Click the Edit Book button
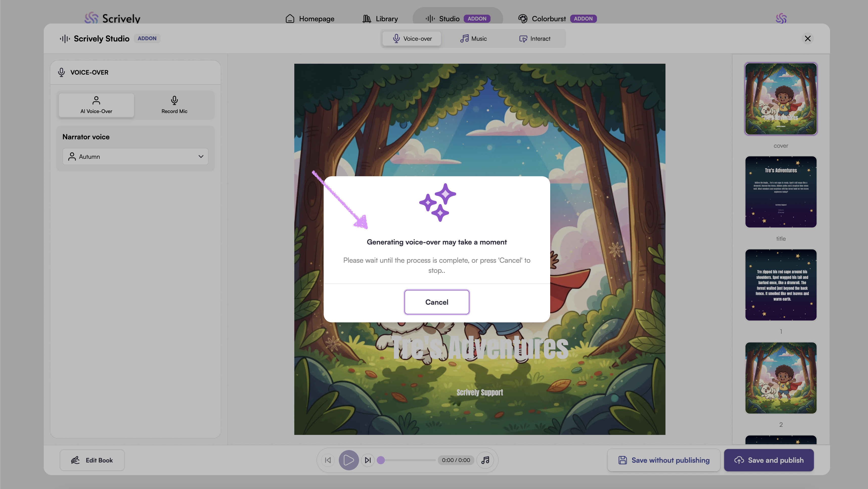868x489 pixels. point(92,460)
